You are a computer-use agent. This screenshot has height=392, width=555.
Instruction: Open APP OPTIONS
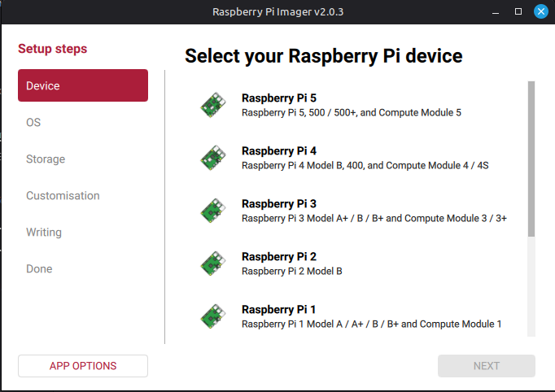click(x=83, y=366)
